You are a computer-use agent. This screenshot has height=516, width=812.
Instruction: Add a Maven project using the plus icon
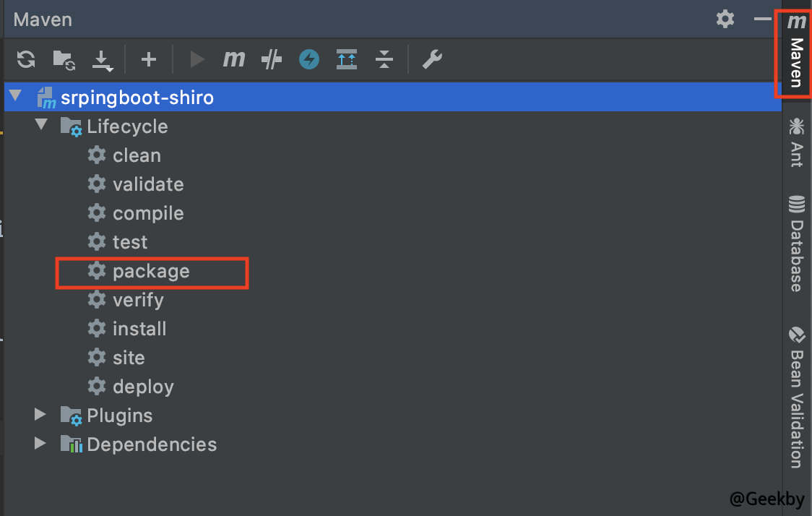(x=149, y=59)
